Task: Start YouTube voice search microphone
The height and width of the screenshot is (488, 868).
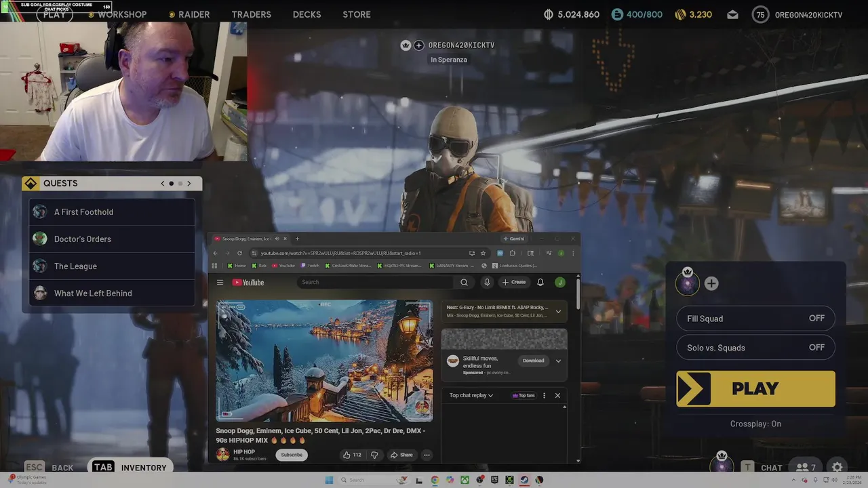Action: pos(486,282)
